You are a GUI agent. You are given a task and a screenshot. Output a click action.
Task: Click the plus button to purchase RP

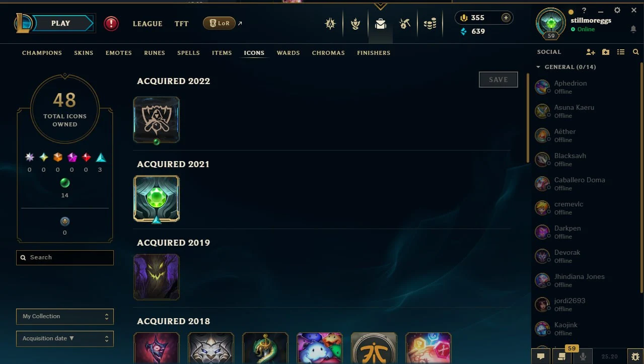point(506,18)
